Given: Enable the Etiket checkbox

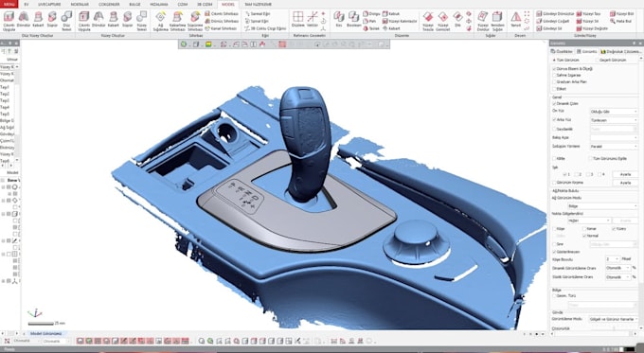Looking at the screenshot, I should click(554, 89).
